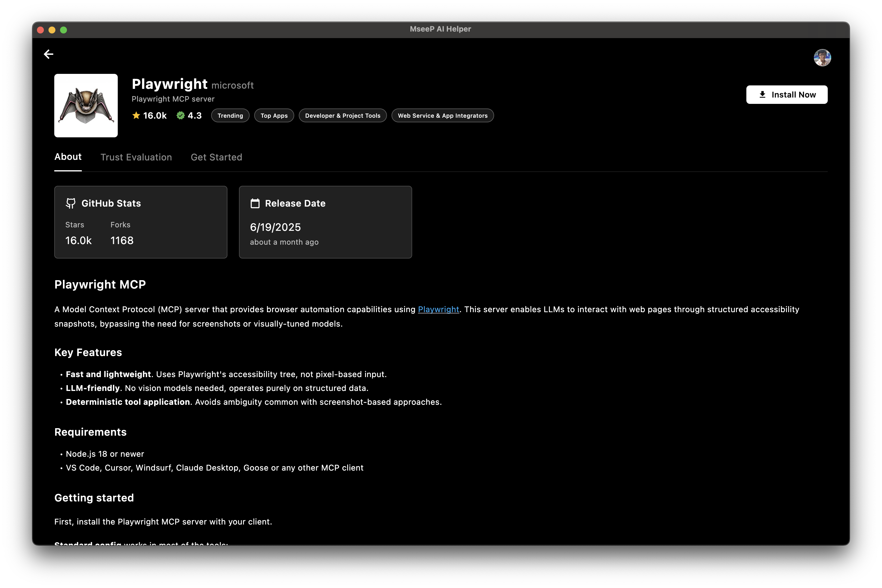Viewport: 882px width, 588px height.
Task: Click the Playwright bat logo thumbnail
Action: click(86, 105)
